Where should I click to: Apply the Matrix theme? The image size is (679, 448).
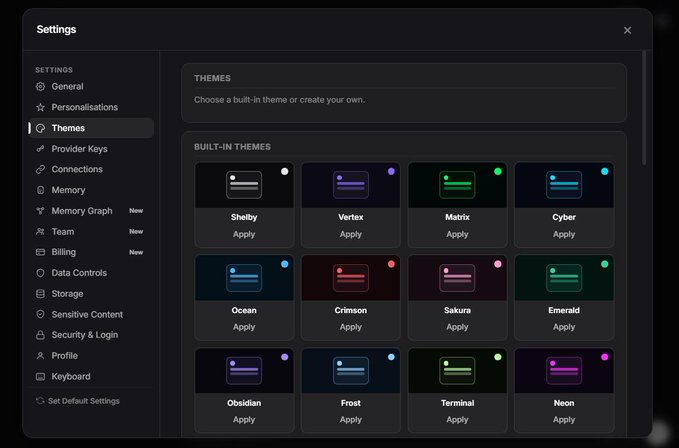[x=457, y=234]
